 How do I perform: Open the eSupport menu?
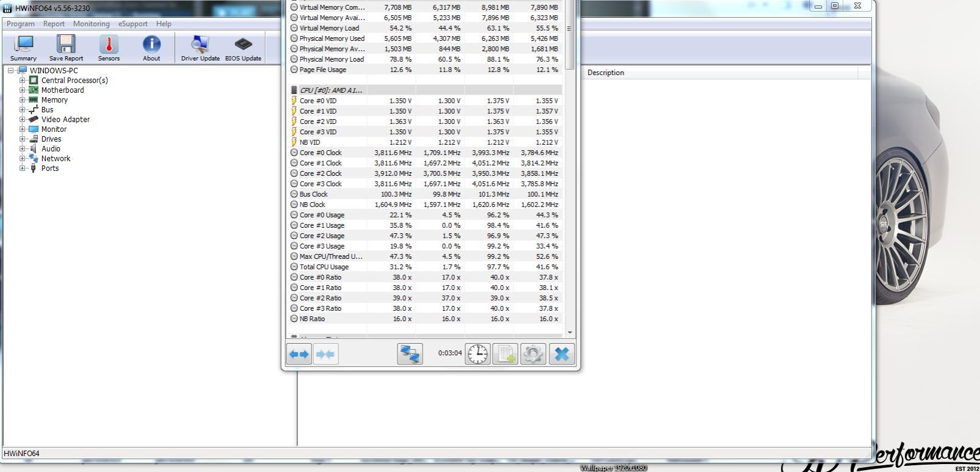[x=133, y=24]
